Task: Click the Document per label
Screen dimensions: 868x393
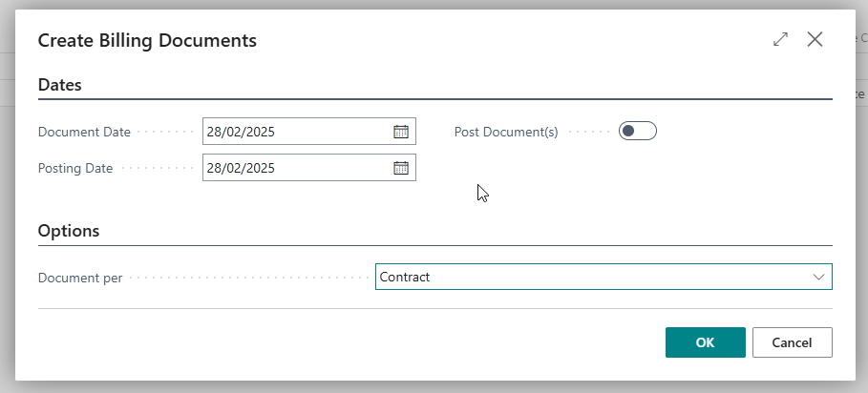Action: (80, 278)
